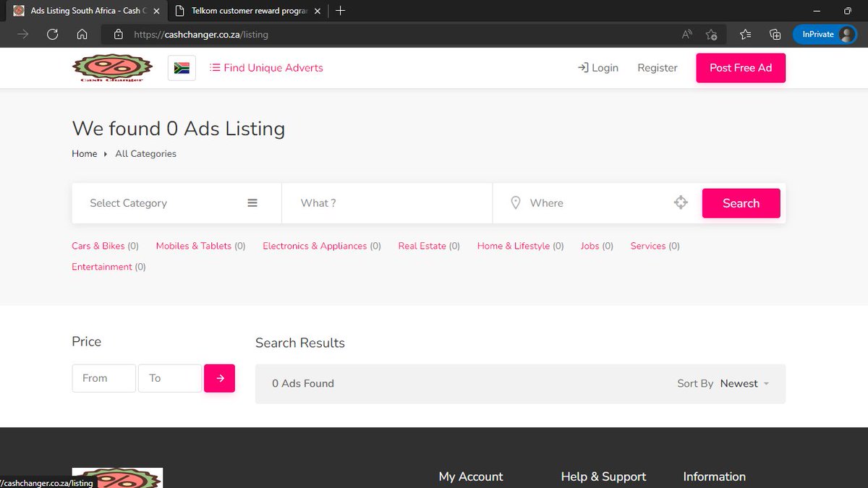Click the Information footer heading
This screenshot has height=488, width=868.
pos(715,476)
